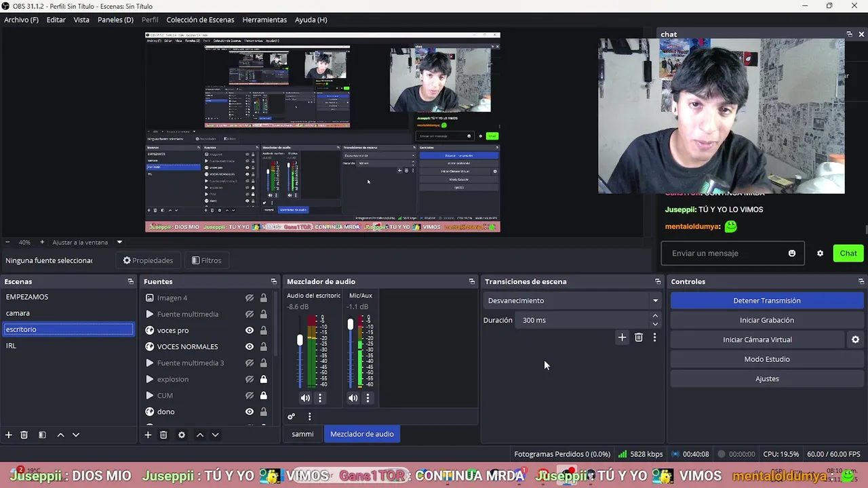
Task: Open Ajustes settings
Action: 767,379
